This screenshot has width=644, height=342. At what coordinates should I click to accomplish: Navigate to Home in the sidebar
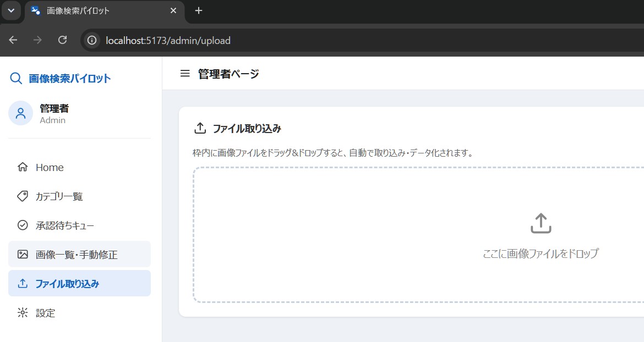pos(79,167)
